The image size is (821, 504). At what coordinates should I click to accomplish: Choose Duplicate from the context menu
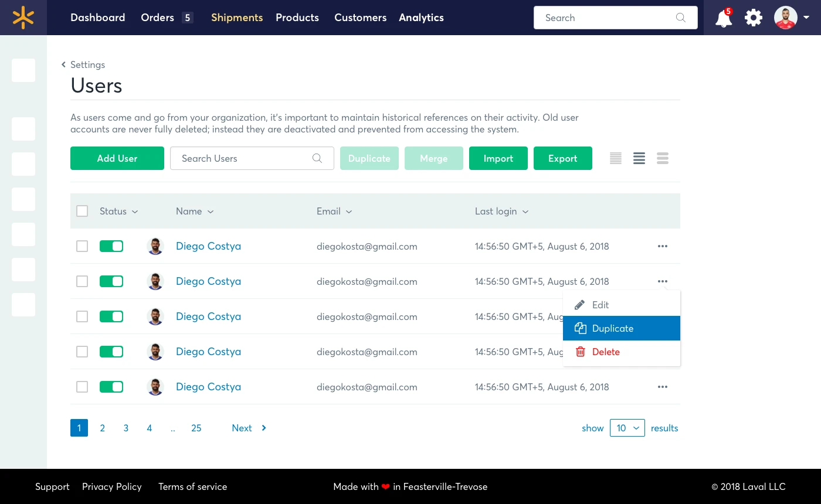tap(613, 328)
